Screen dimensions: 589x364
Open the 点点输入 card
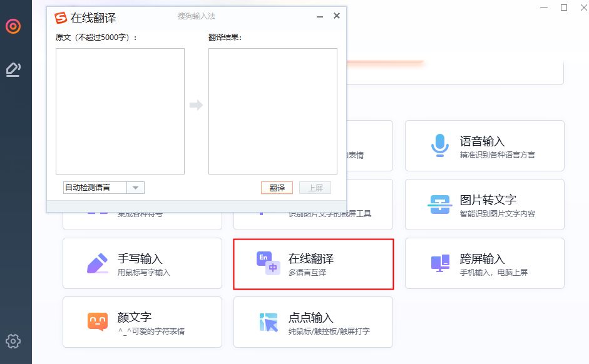tap(314, 322)
